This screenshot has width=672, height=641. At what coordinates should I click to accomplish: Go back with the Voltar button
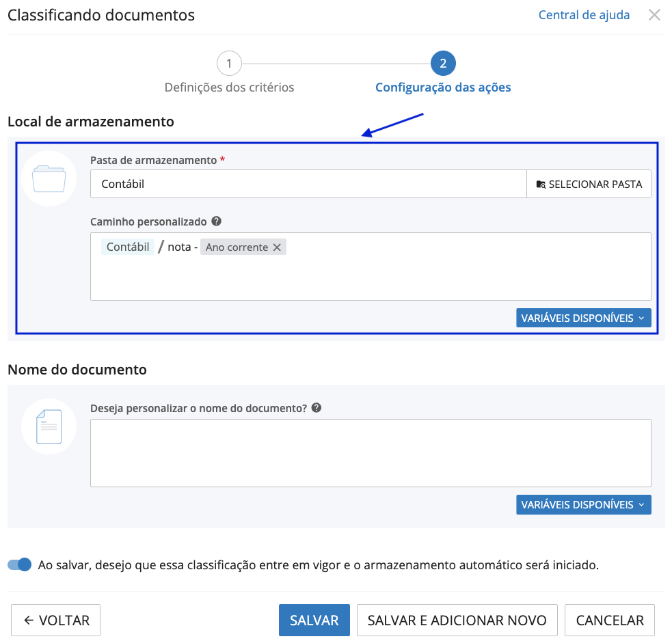(56, 620)
